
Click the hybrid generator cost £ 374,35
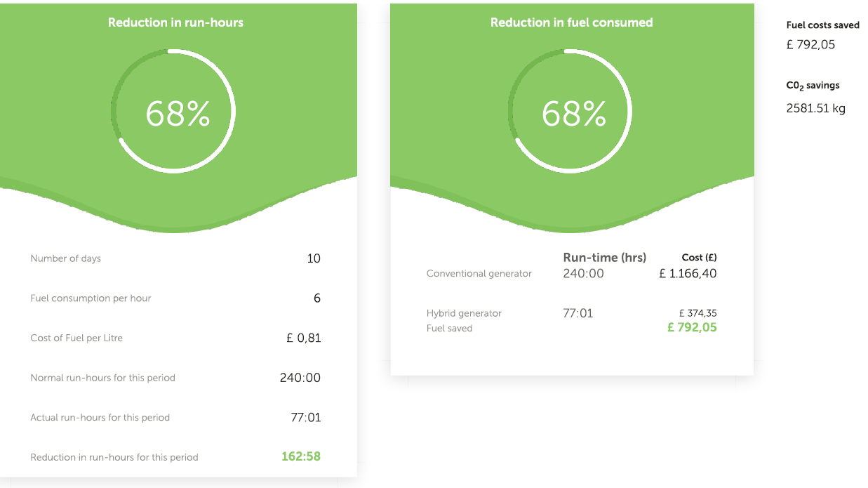pyautogui.click(x=697, y=313)
